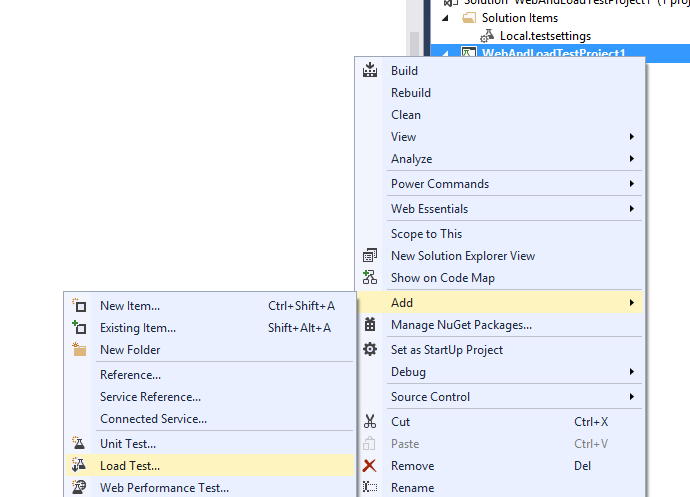Image resolution: width=690 pixels, height=497 pixels.
Task: Click the Cut scissors icon
Action: coord(370,422)
